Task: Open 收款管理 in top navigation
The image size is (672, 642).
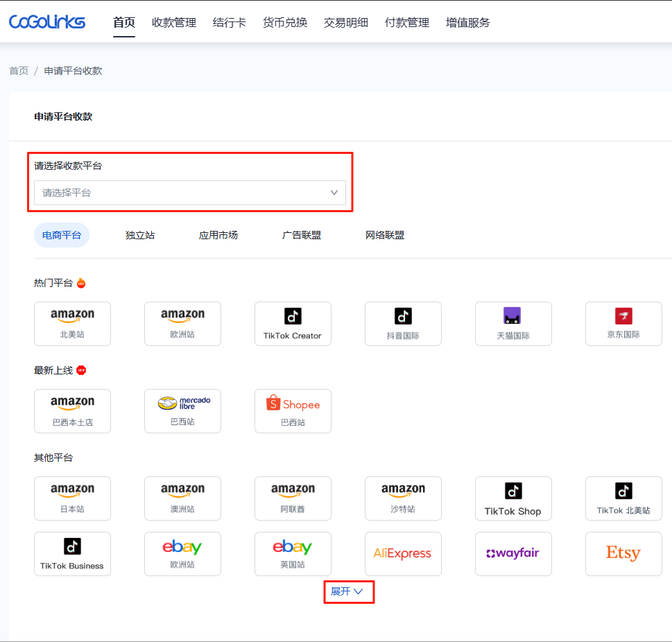Action: pyautogui.click(x=174, y=22)
